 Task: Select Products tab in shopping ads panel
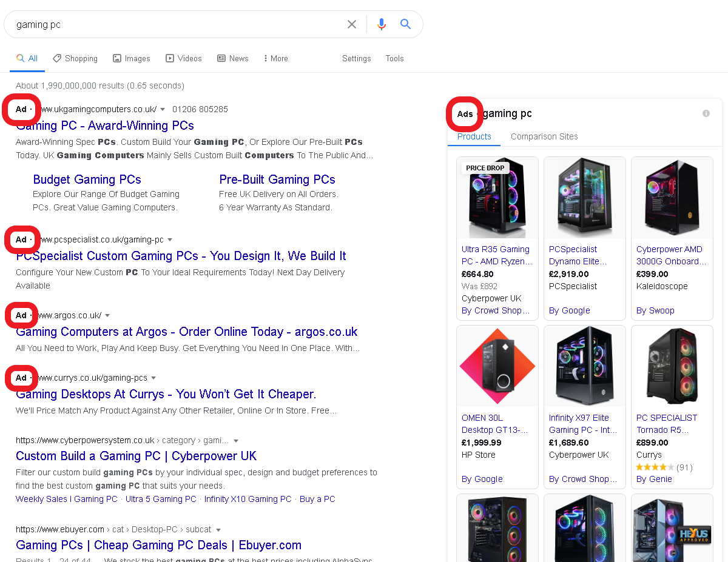click(x=474, y=136)
